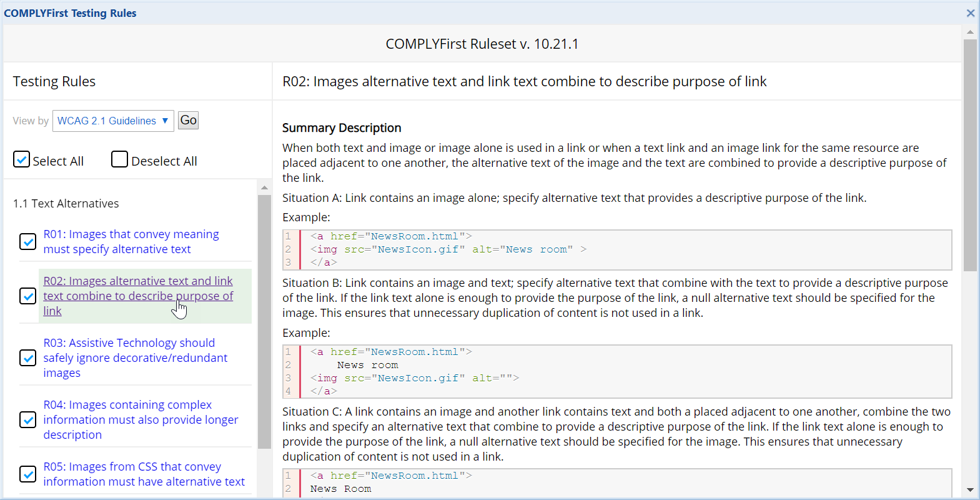Click the rules list scrollbar thumb
Image resolution: width=980 pixels, height=500 pixels.
(264, 321)
